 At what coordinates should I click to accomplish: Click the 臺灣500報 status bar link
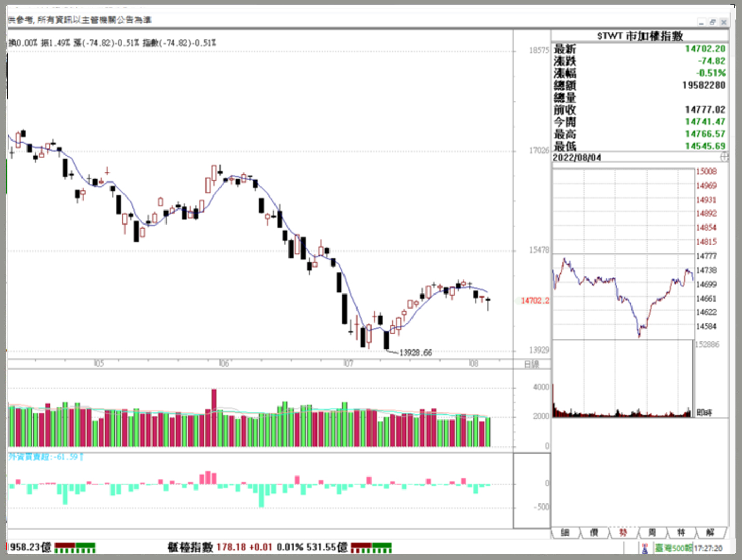pyautogui.click(x=673, y=548)
